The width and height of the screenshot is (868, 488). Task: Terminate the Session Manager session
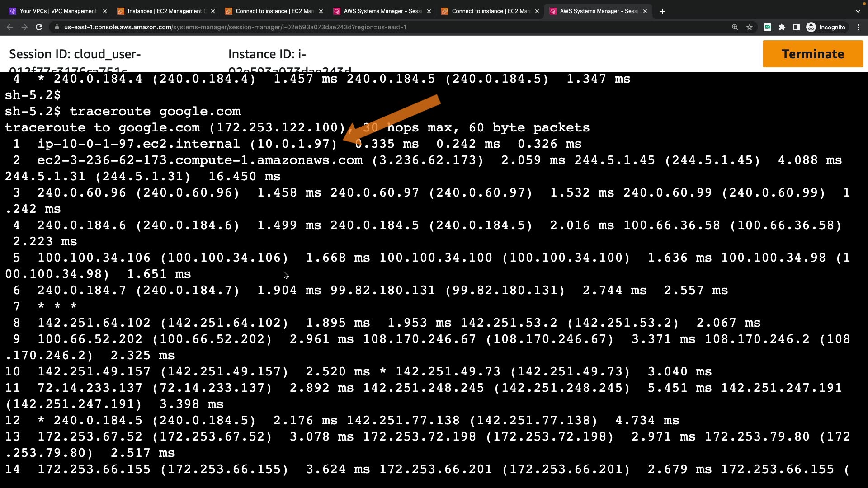point(812,54)
